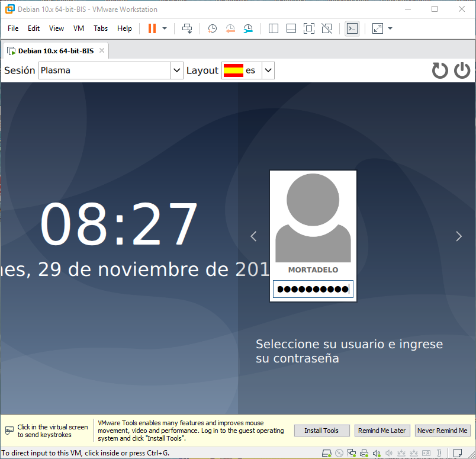The image size is (476, 459).
Task: Open the snapshot manager
Action: [x=248, y=28]
